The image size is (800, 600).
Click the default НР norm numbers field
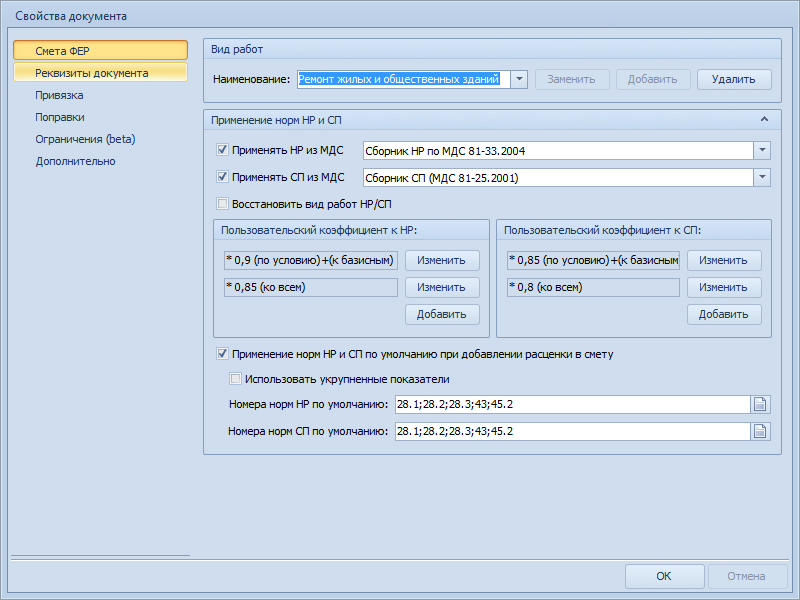[570, 405]
